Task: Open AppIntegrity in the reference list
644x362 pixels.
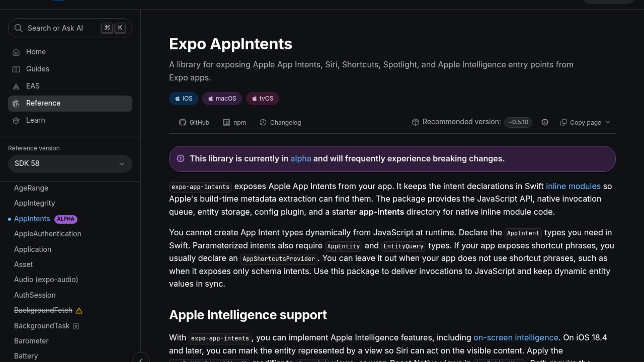Action: (35, 203)
